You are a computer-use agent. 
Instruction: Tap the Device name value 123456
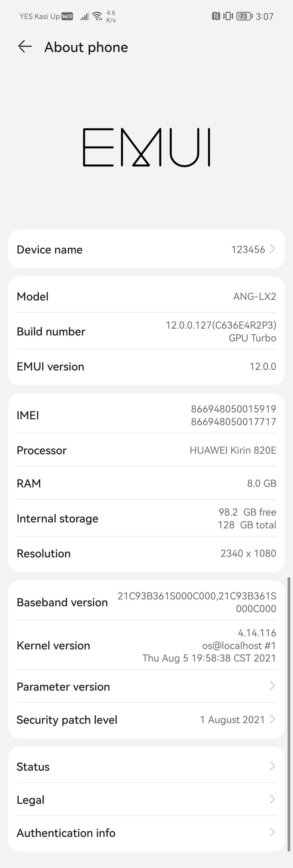(248, 249)
